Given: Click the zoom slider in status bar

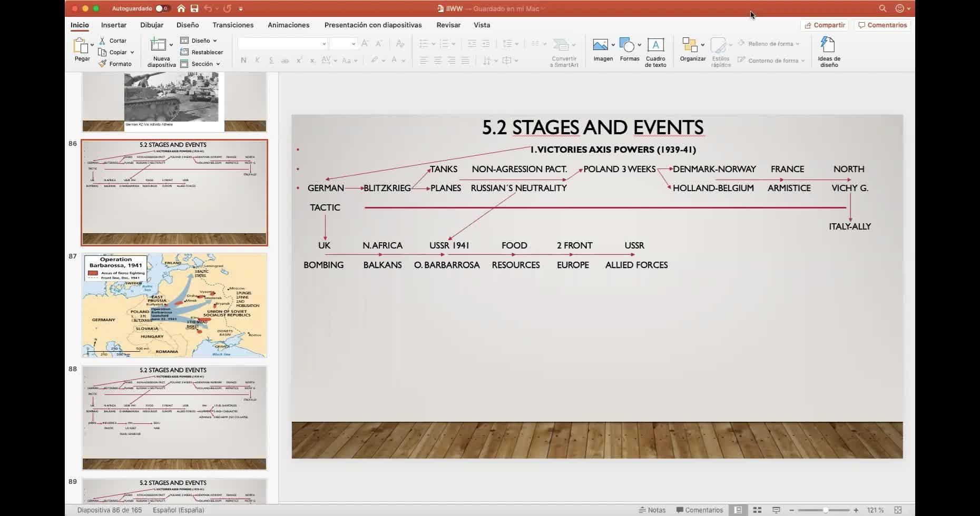Looking at the screenshot, I should (826, 510).
